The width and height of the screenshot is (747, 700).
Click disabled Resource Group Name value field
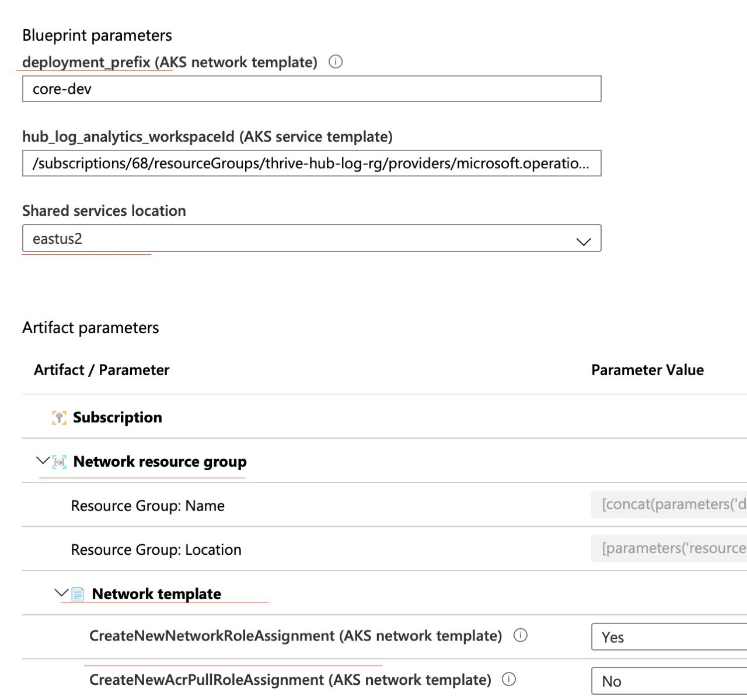coord(669,504)
